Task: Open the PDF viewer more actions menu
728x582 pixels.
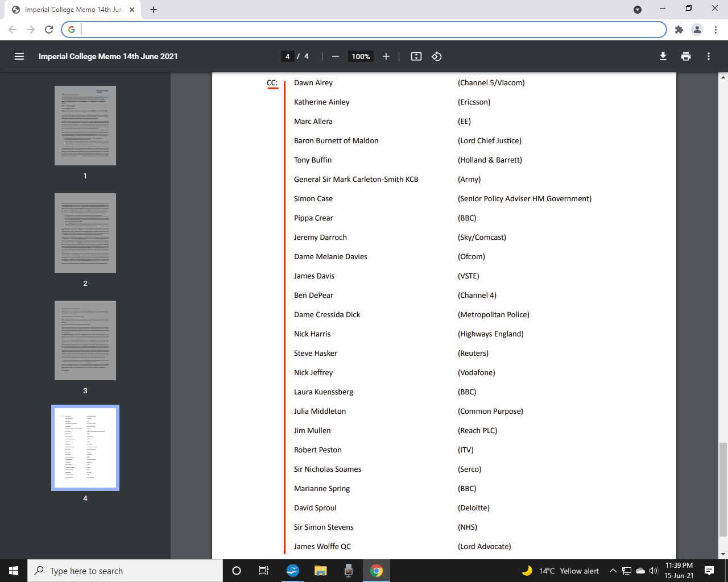Action: [x=709, y=56]
